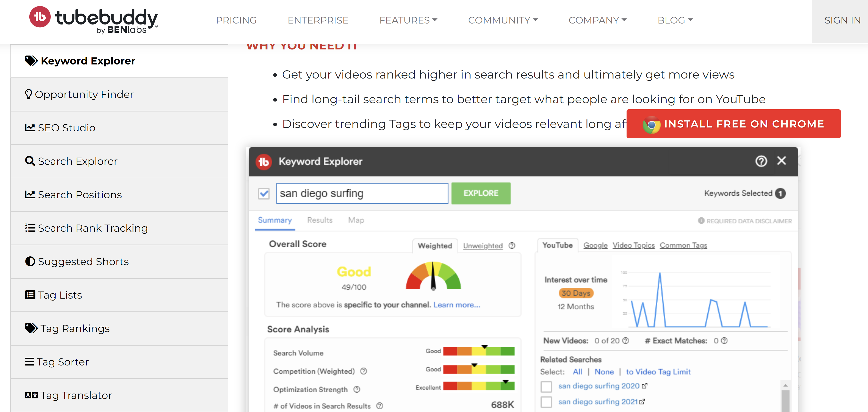Click Install Free on Chrome button
Screen dimensions: 868x412
[x=733, y=124]
